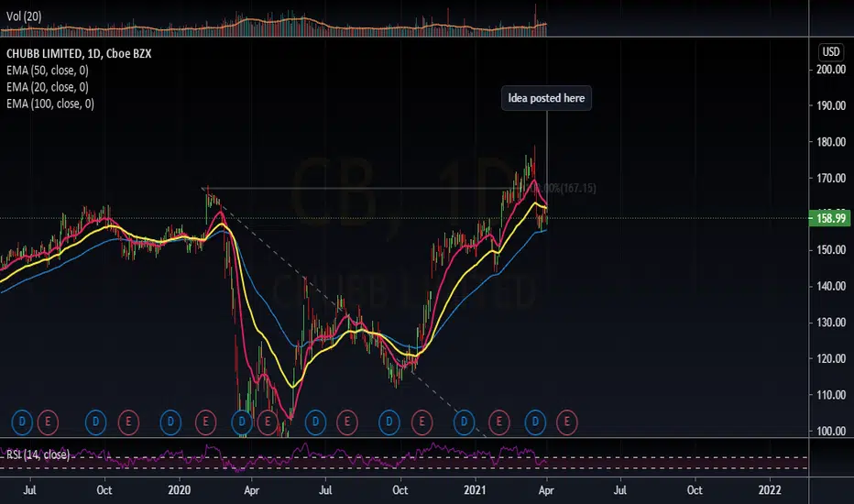Screen dimensions: 854x504
Task: Open the dividend marker just before October 2019
Action: [96, 422]
